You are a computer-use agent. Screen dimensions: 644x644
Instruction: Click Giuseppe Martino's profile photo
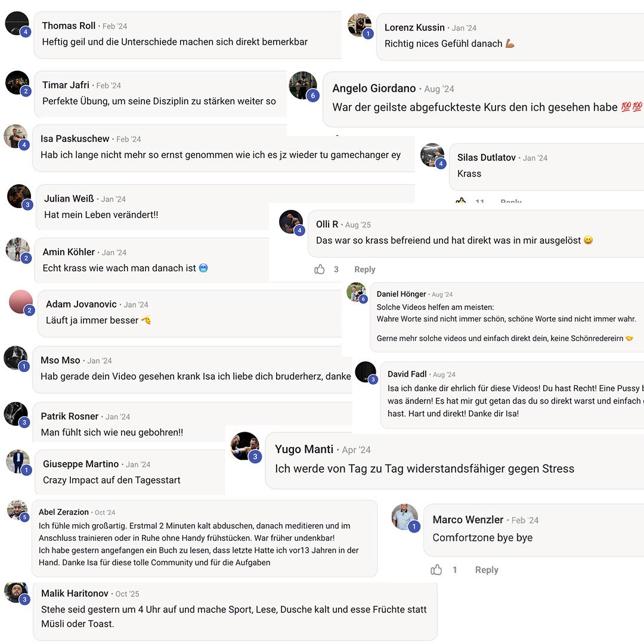tap(17, 462)
